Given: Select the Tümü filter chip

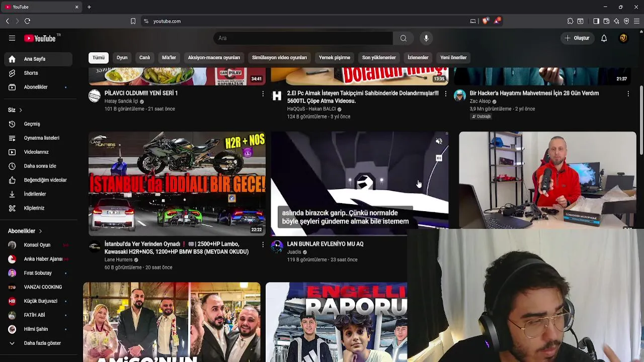Looking at the screenshot, I should click(99, 57).
